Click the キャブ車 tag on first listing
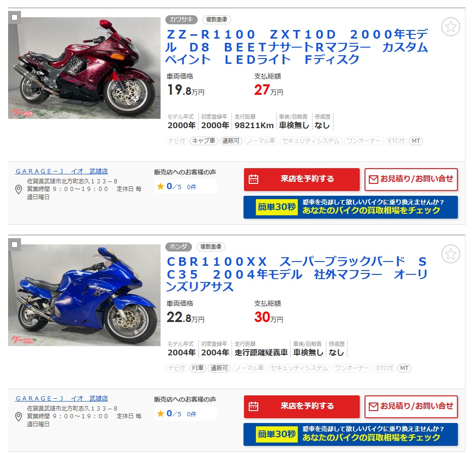This screenshot has width=476, height=453. (x=204, y=141)
